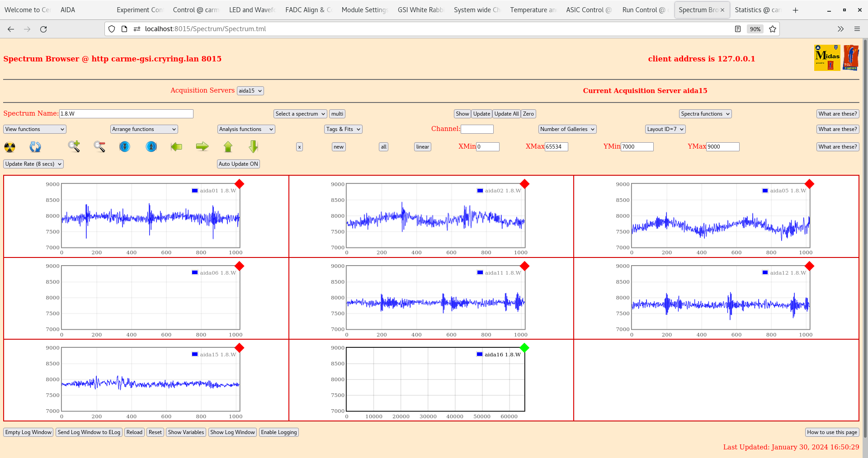Toggle the Auto Update ON button
The height and width of the screenshot is (458, 868).
tap(238, 164)
